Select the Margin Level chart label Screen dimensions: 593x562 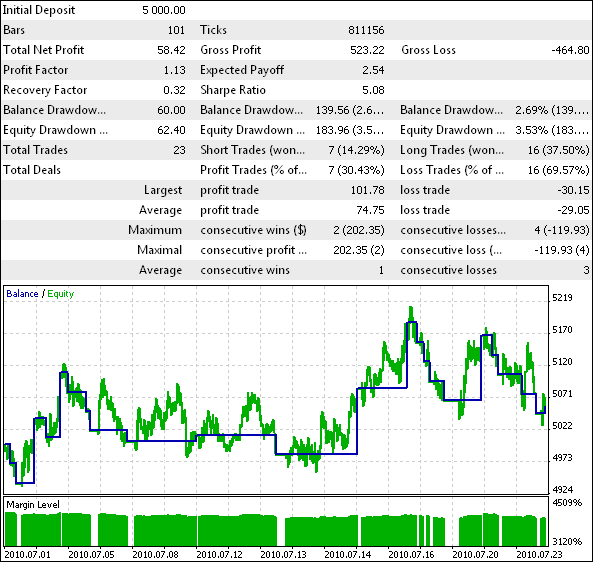(x=33, y=505)
